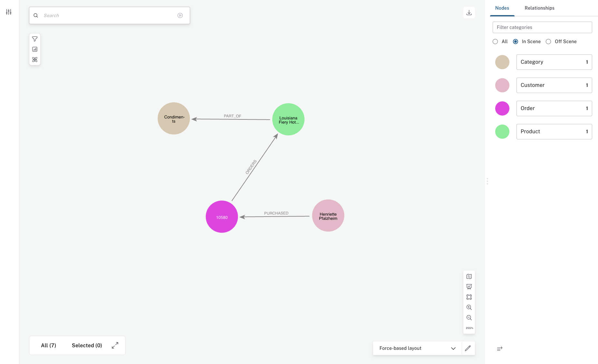This screenshot has width=598, height=364.
Task: Select the In Scene radio button
Action: point(516,42)
